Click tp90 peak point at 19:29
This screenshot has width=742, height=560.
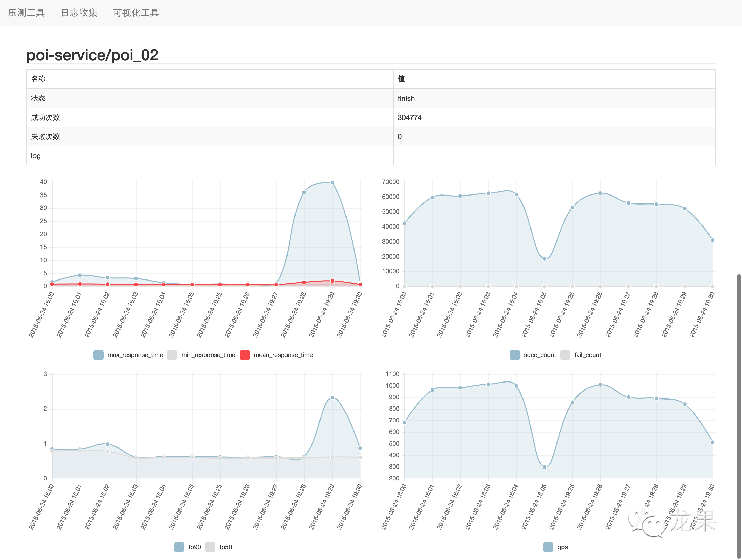pos(332,397)
